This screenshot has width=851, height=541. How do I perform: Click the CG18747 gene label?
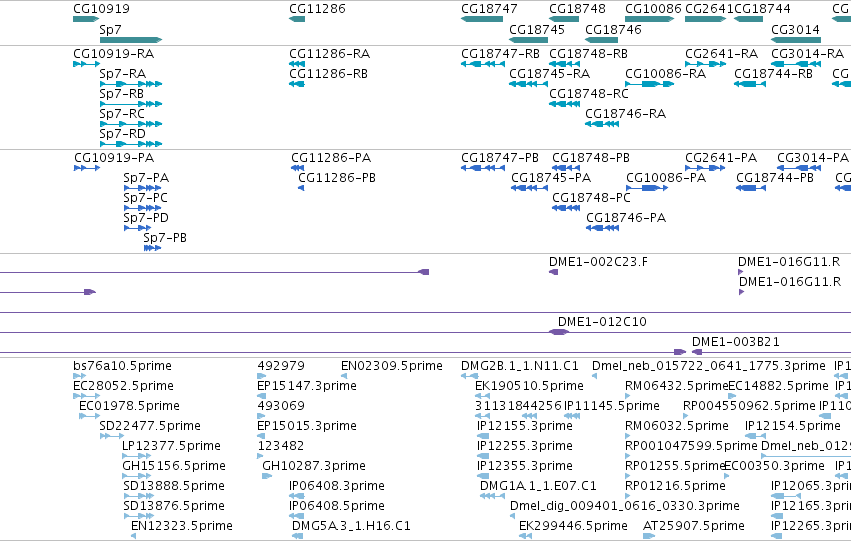point(489,9)
